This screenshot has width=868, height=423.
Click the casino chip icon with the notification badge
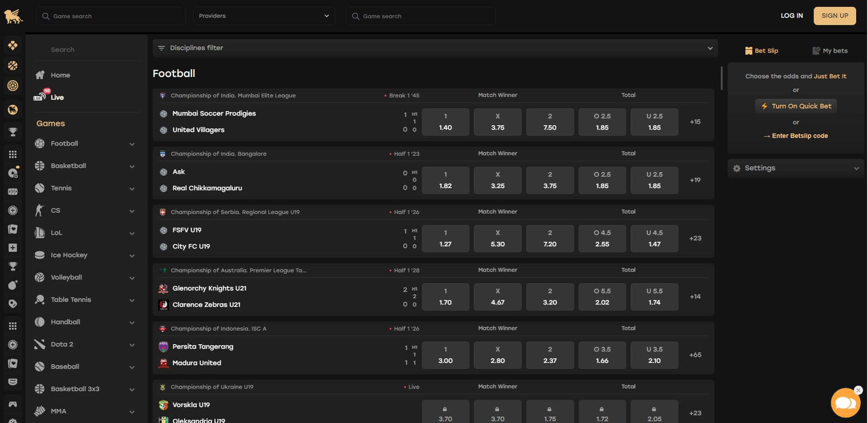point(13,173)
